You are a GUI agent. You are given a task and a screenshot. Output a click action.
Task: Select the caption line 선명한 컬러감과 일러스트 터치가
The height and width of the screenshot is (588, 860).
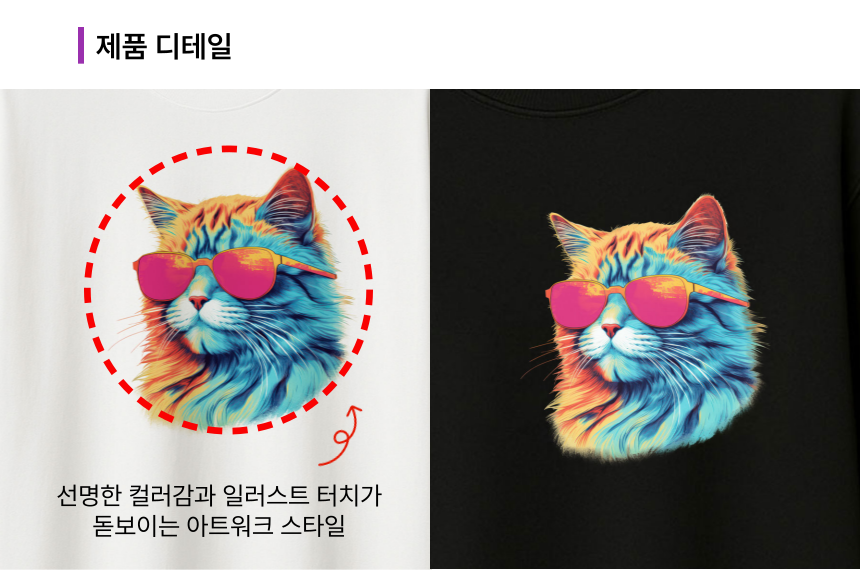click(219, 495)
